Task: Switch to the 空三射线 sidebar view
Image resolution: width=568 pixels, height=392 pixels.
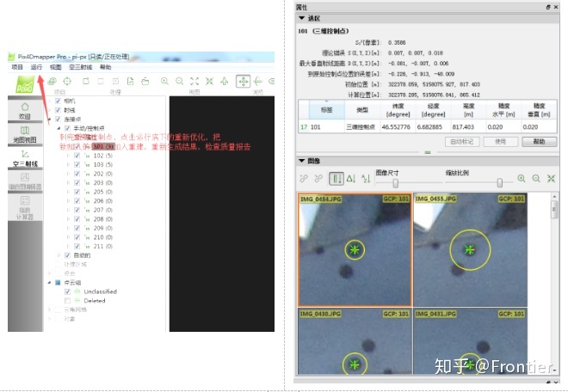Action: pos(25,158)
